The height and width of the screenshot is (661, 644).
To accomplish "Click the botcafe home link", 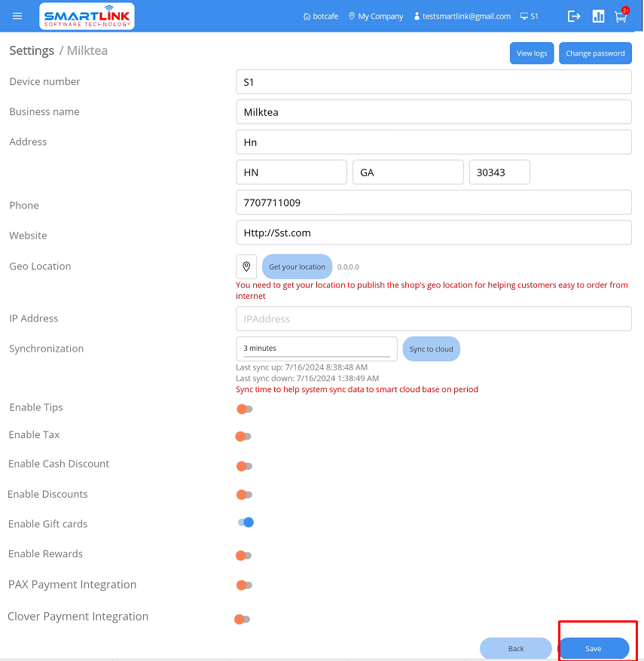I will (x=320, y=17).
